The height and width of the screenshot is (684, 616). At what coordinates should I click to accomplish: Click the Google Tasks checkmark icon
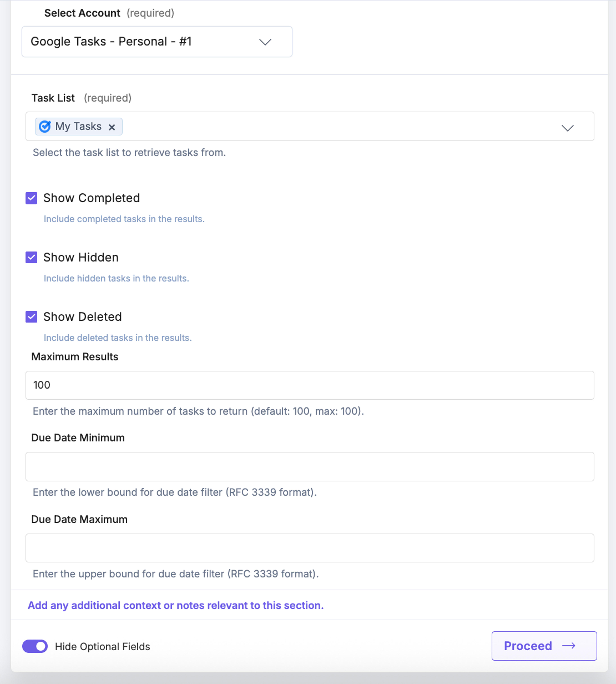tap(45, 126)
